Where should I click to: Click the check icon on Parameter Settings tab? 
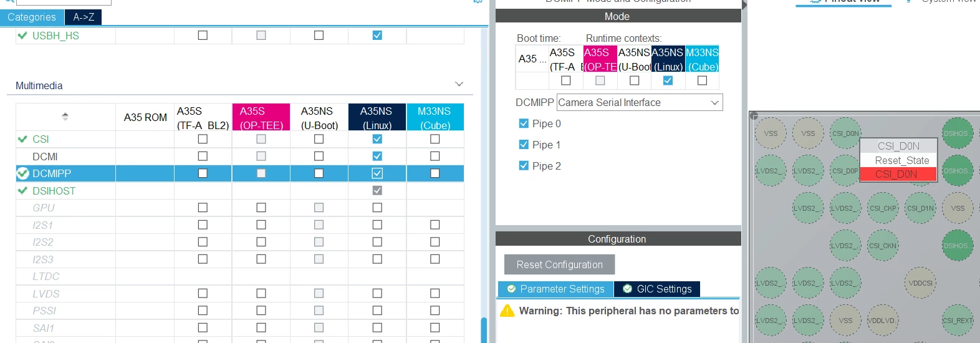511,289
